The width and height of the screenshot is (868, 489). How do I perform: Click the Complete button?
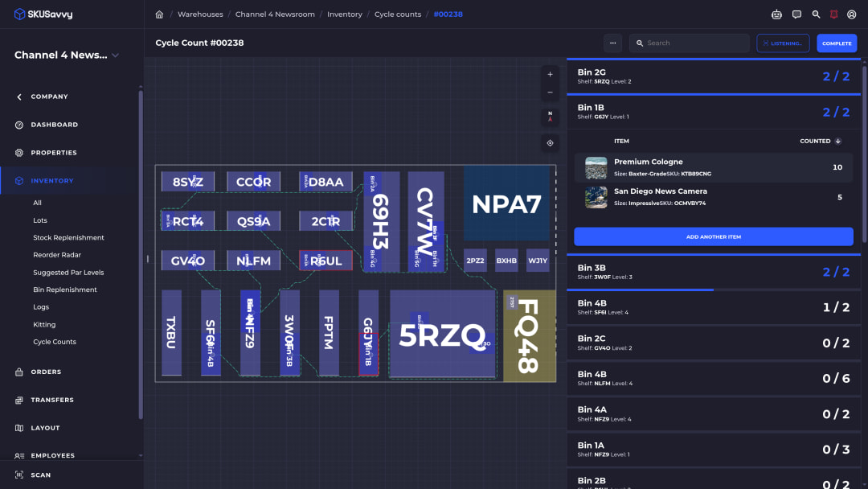(x=837, y=43)
